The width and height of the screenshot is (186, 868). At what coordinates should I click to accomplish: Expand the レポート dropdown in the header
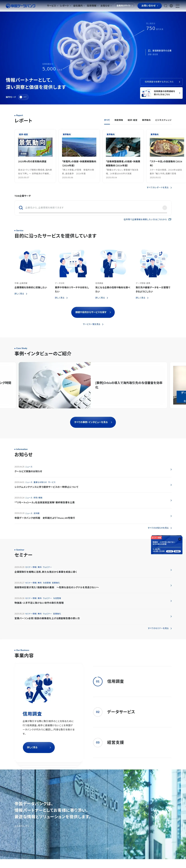pos(65,6)
